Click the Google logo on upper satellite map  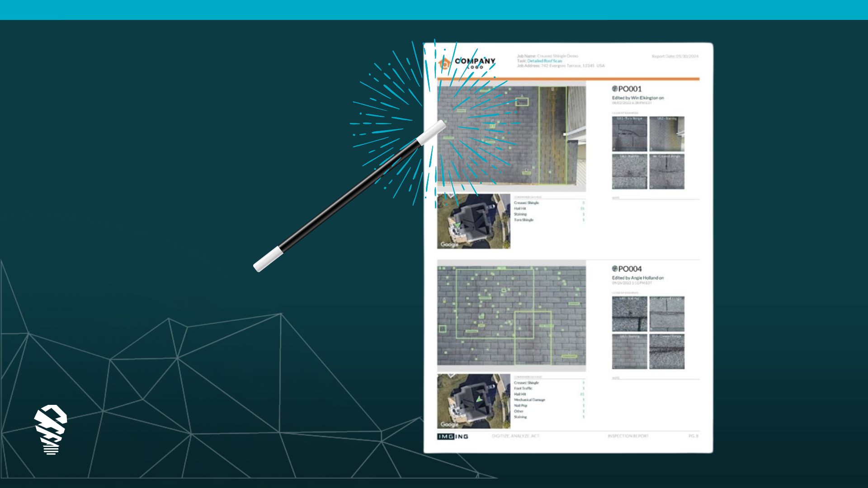tap(449, 244)
